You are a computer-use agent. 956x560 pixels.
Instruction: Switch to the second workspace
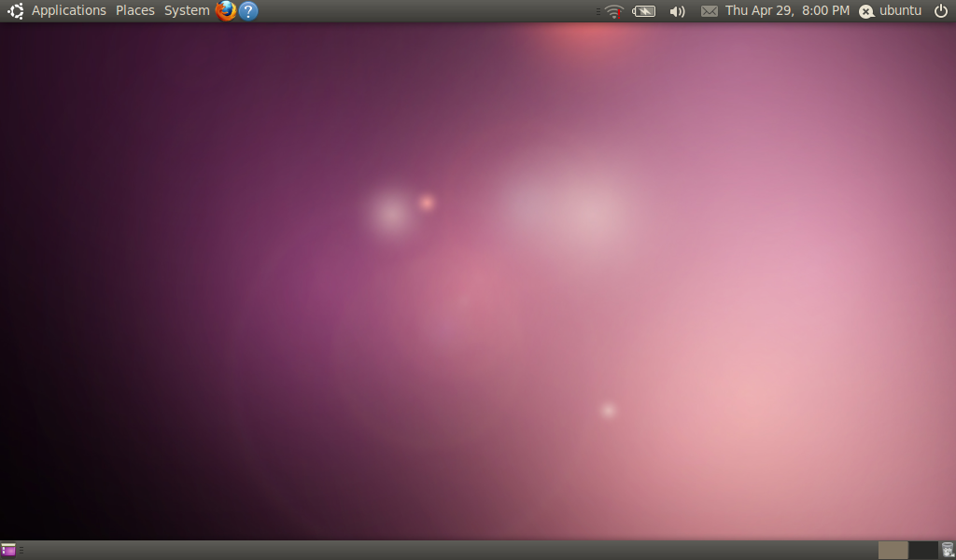coord(922,551)
